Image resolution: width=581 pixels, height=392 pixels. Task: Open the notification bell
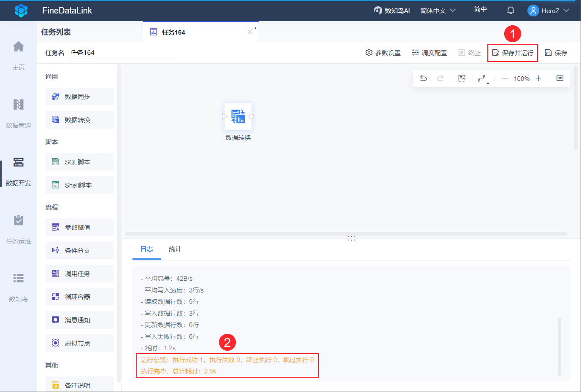511,11
